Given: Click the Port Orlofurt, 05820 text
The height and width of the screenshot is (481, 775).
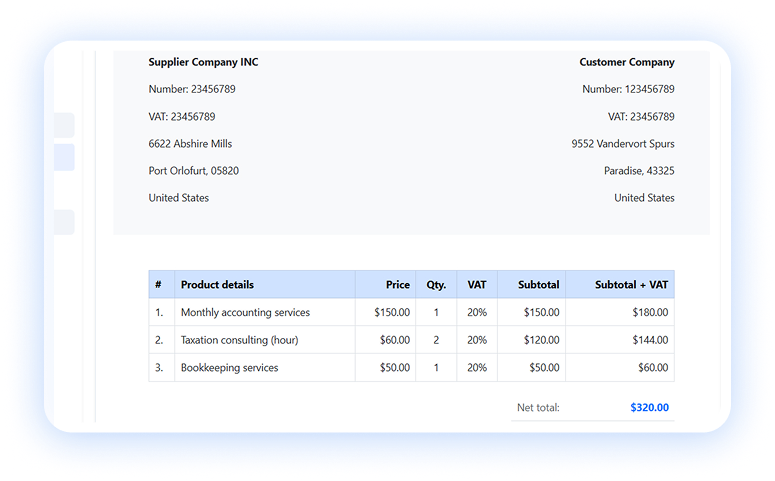Looking at the screenshot, I should coord(193,171).
